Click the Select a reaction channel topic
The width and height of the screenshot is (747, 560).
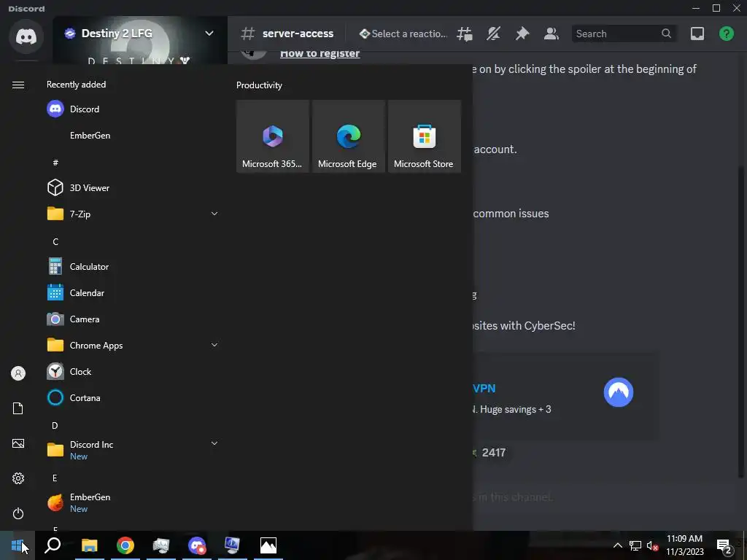[x=403, y=34]
